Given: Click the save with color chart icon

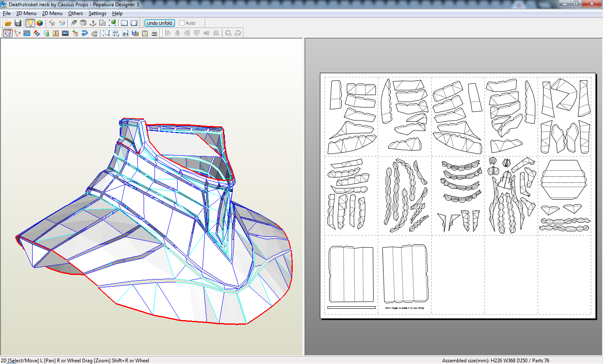Looking at the screenshot, I should point(135,33).
